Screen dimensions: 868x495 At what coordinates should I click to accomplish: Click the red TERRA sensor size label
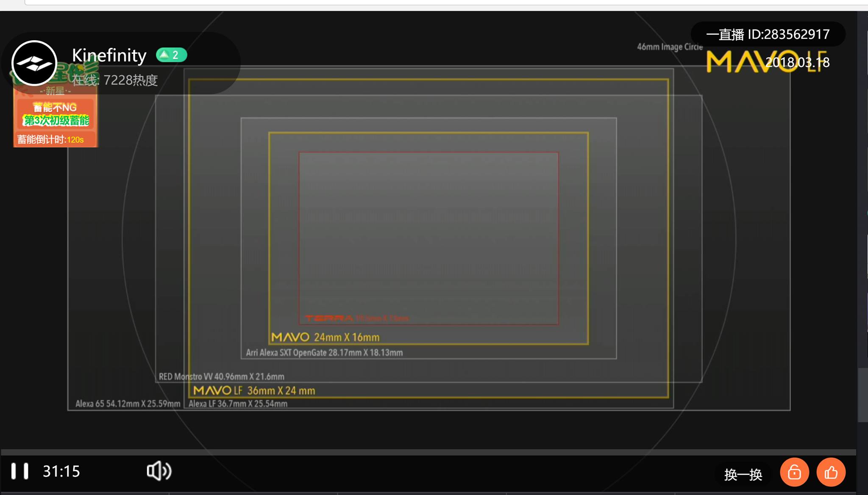click(x=357, y=318)
